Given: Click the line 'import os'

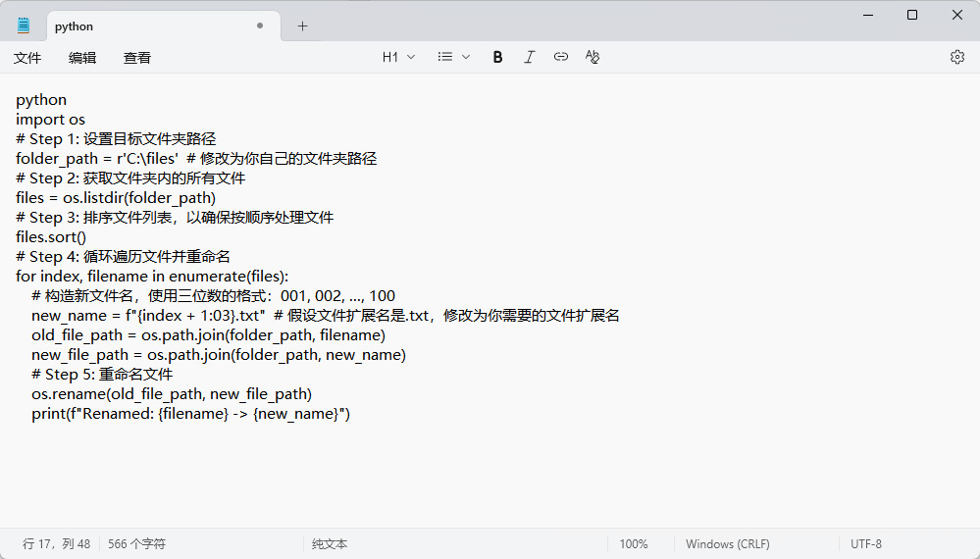Looking at the screenshot, I should click(51, 120).
